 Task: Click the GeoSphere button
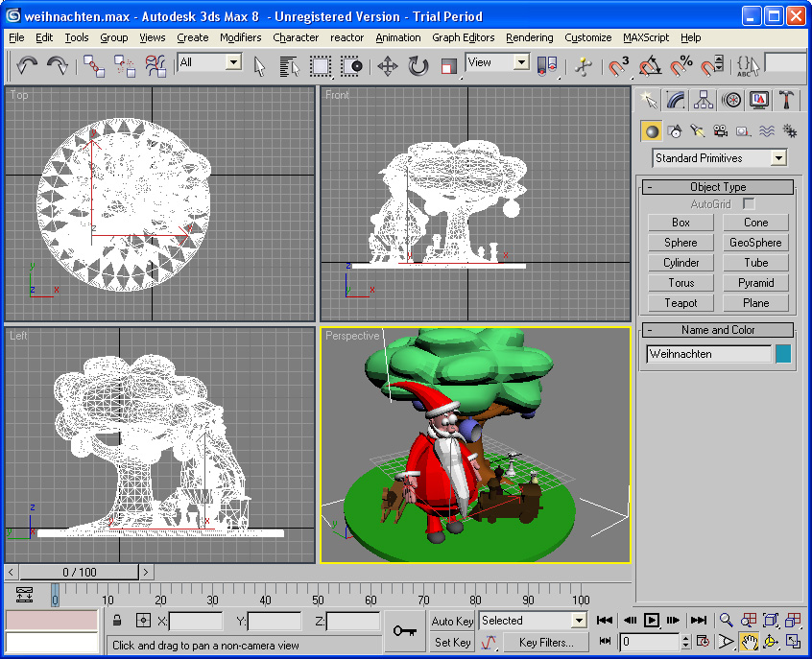pos(755,243)
